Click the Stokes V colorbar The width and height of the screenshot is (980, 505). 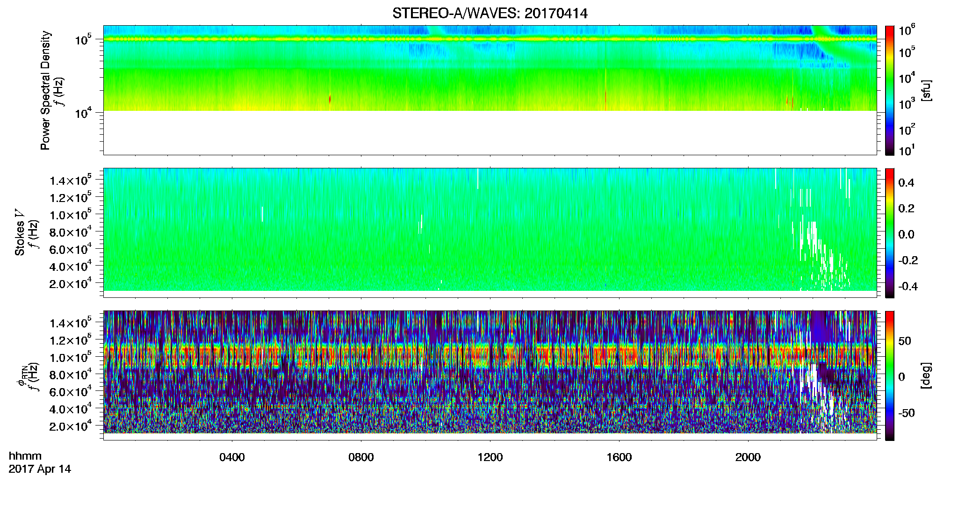tap(890, 233)
